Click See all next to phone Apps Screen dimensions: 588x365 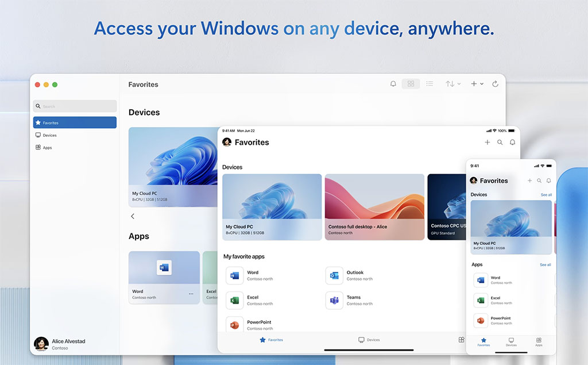pyautogui.click(x=546, y=265)
